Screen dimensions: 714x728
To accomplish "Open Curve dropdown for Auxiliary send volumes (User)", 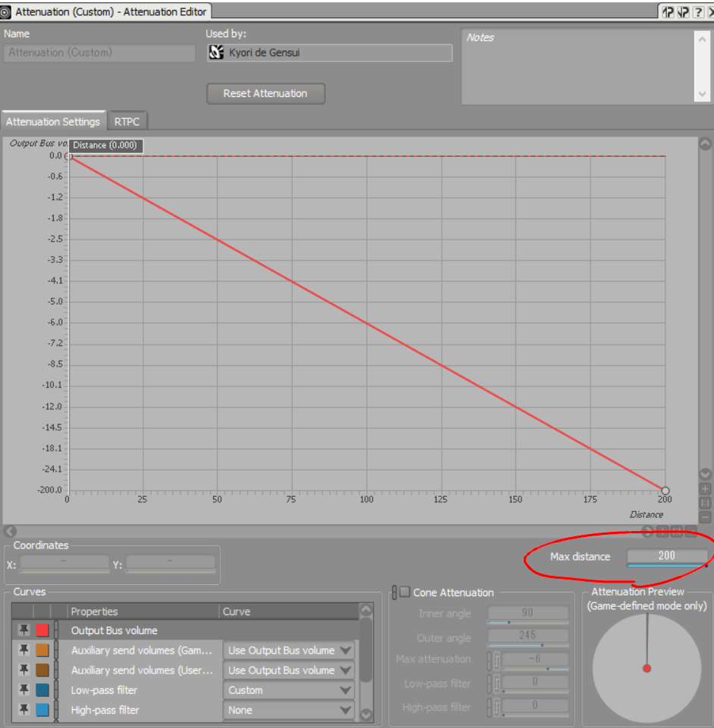I will point(289,670).
